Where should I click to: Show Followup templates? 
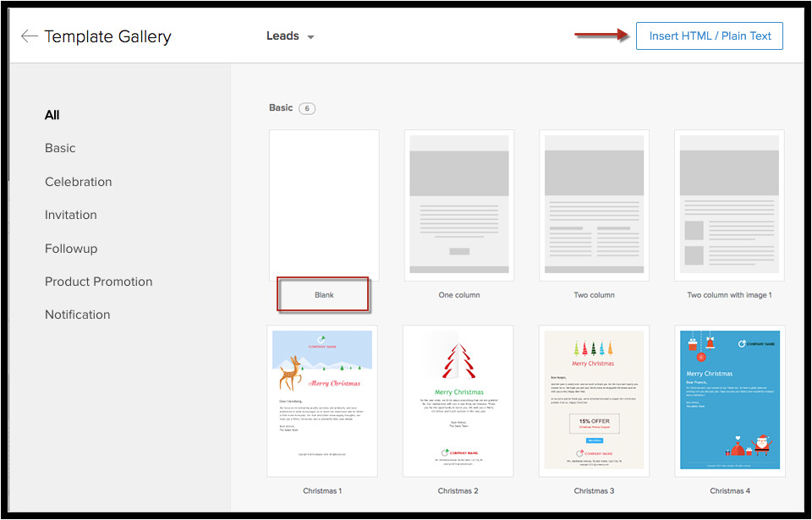[x=71, y=249]
